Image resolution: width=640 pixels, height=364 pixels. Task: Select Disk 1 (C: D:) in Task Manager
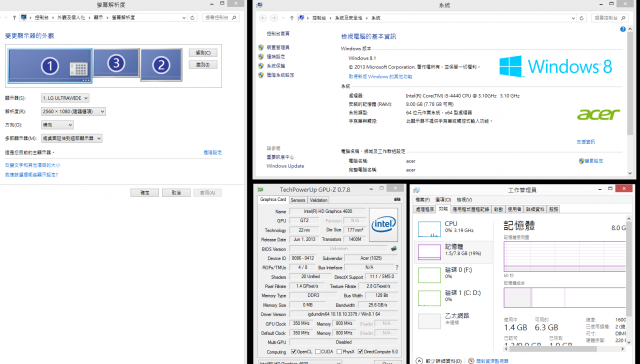[x=453, y=298]
